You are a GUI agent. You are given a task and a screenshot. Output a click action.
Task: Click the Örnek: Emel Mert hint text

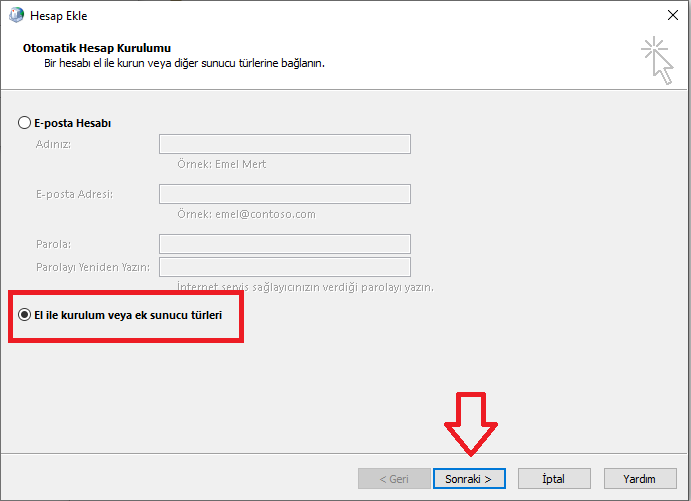point(221,164)
